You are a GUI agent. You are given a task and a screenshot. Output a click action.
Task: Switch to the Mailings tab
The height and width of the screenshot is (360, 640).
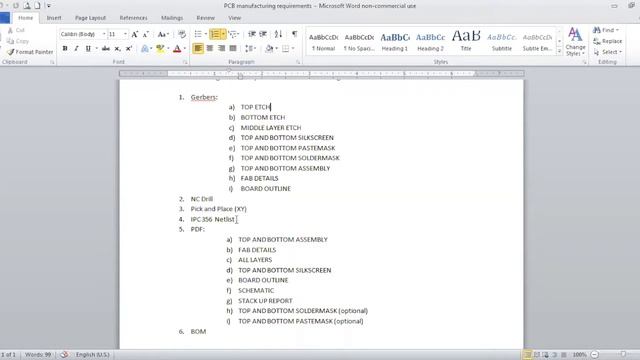point(172,18)
